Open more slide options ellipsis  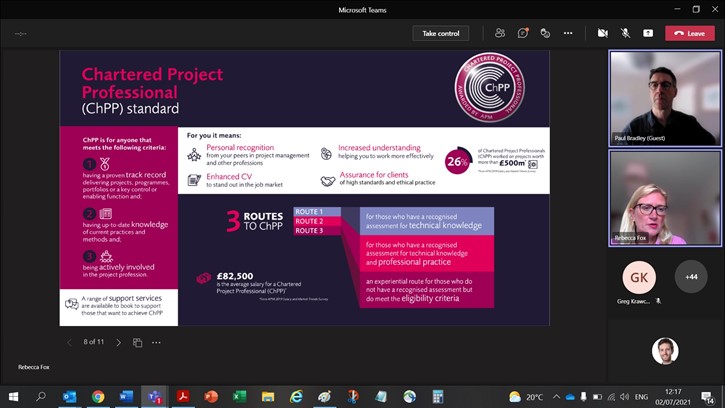(156, 342)
